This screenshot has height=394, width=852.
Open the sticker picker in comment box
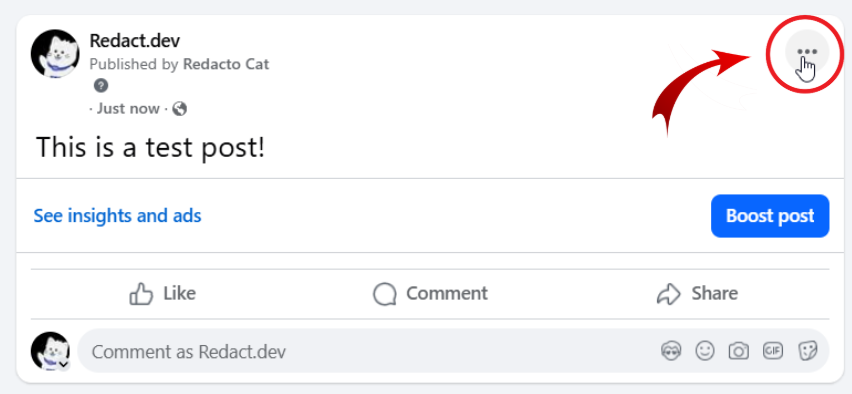[x=807, y=351]
